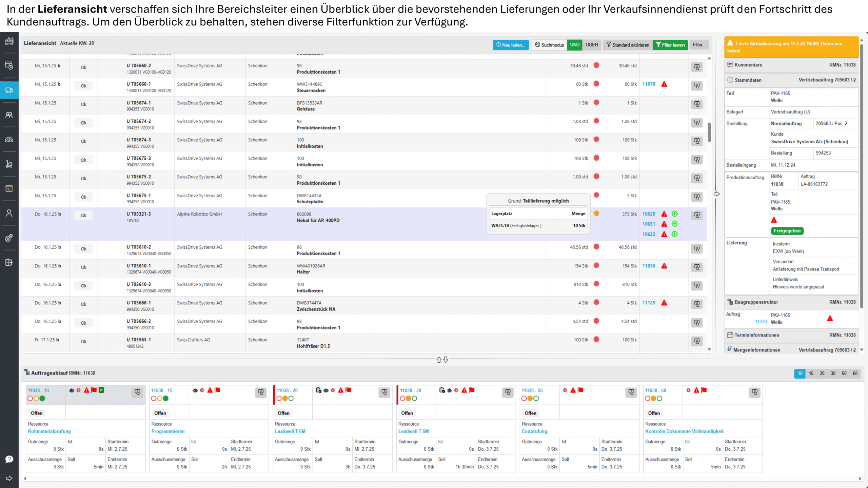Collapse side panel with right arrow

tap(716, 194)
